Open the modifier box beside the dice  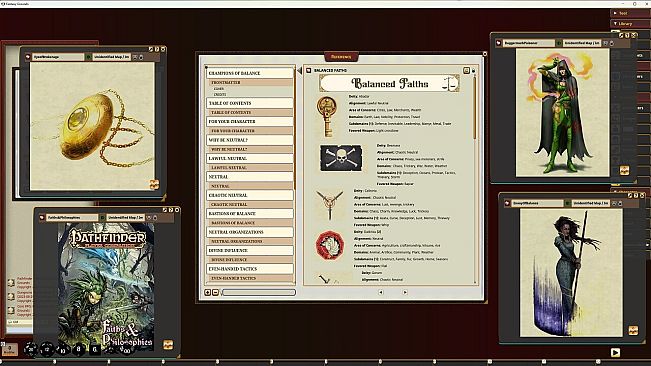[x=10, y=349]
